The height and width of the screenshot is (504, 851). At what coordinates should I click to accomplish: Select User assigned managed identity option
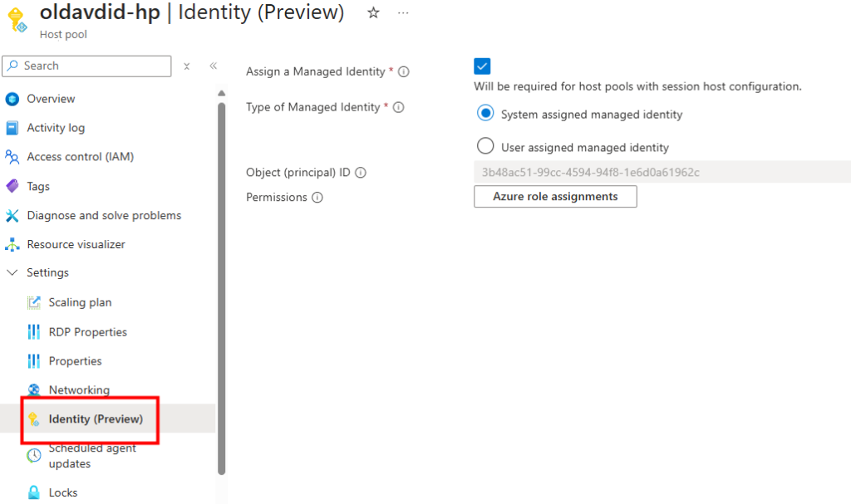point(485,146)
